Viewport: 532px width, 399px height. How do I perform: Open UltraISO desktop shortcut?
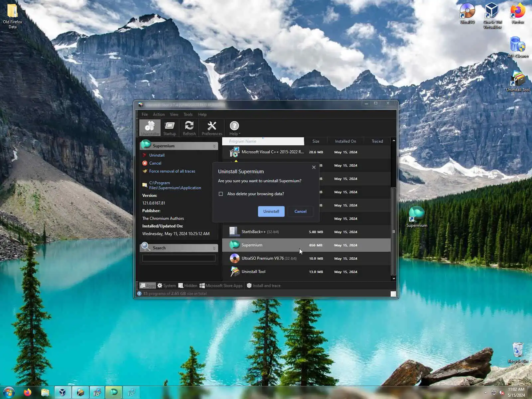point(467,14)
